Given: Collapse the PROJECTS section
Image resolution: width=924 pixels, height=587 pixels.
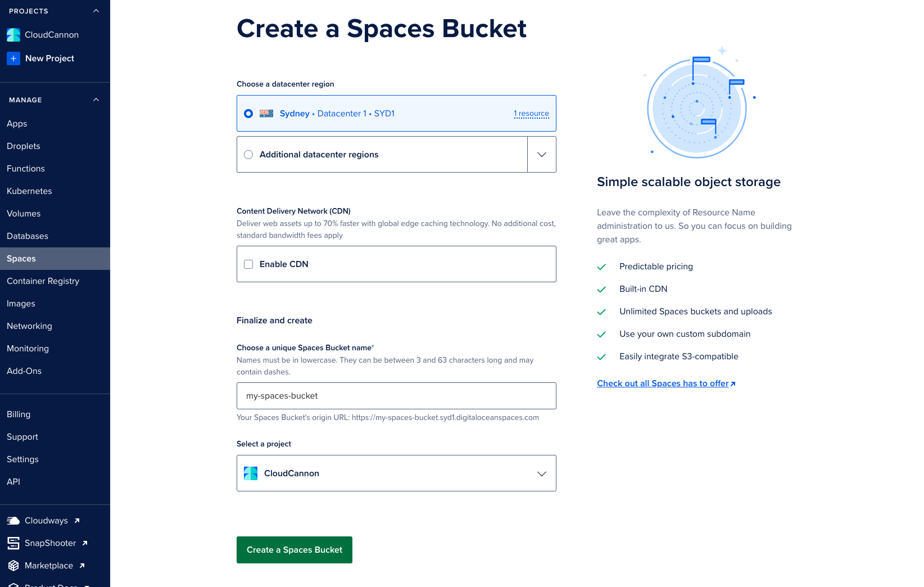Looking at the screenshot, I should pyautogui.click(x=96, y=10).
